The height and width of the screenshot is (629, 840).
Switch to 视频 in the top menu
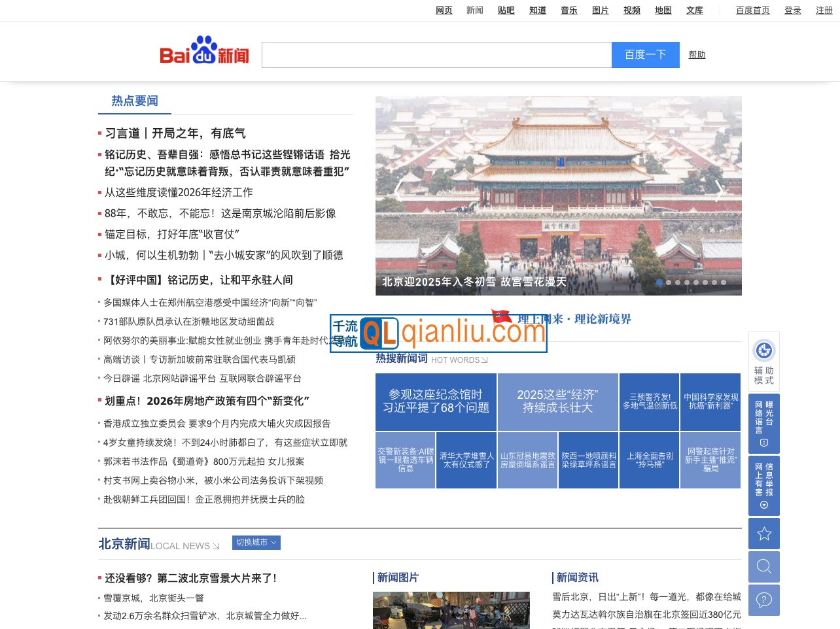click(x=631, y=10)
